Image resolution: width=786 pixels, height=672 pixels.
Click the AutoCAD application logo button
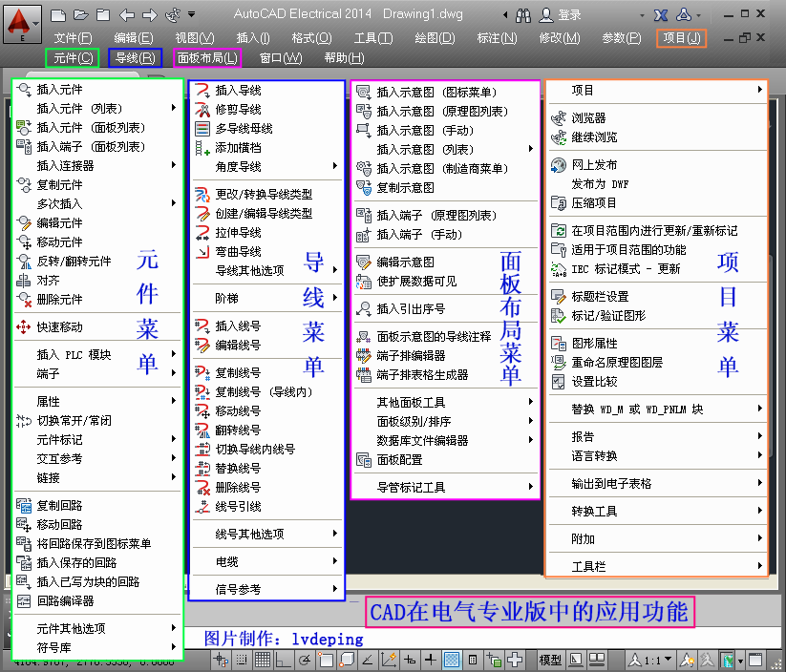coord(22,23)
